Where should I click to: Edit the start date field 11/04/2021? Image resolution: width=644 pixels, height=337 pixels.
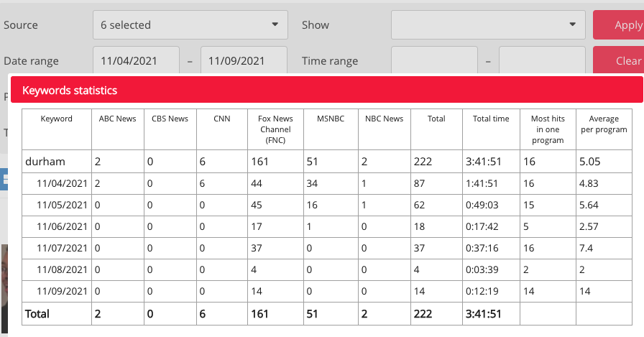(x=136, y=60)
